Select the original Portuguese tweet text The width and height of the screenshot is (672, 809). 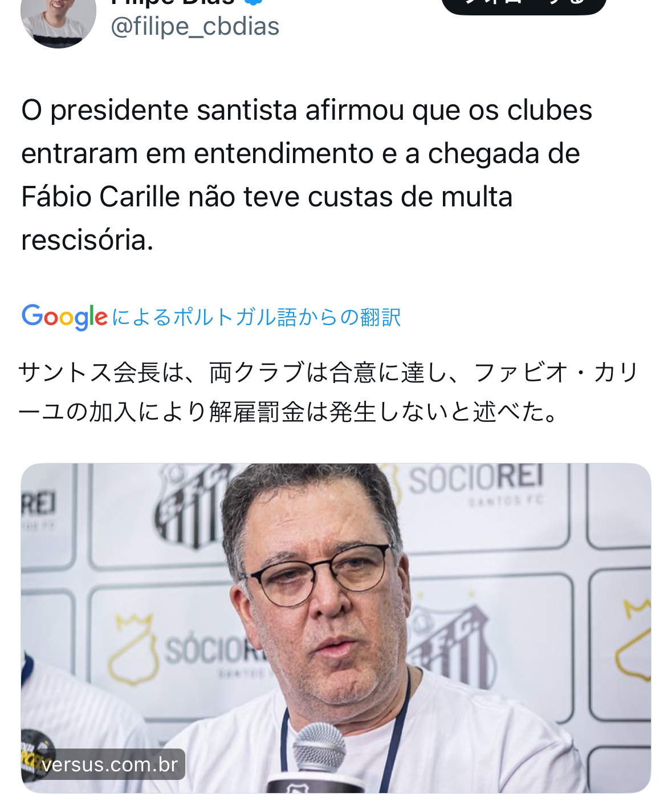[307, 175]
